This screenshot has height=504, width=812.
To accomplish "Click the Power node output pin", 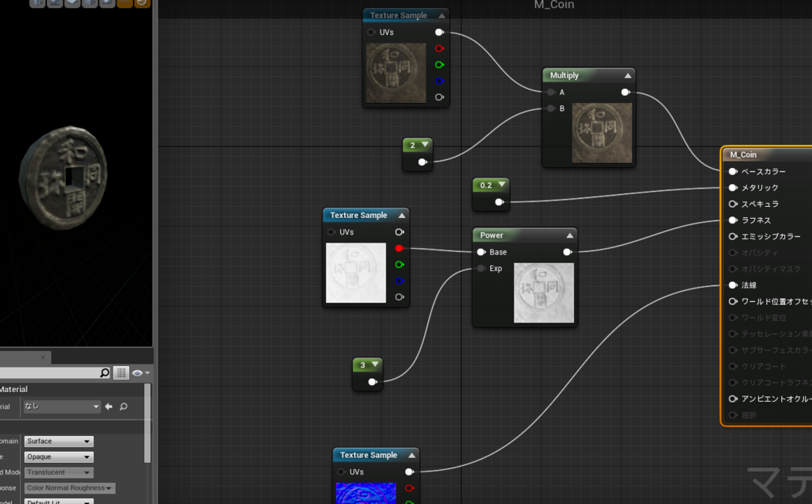I will click(x=568, y=252).
